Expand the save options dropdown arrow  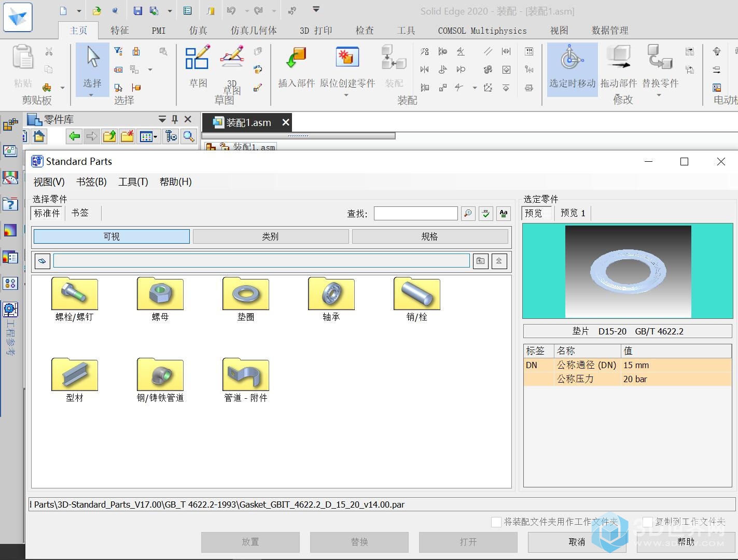(170, 11)
